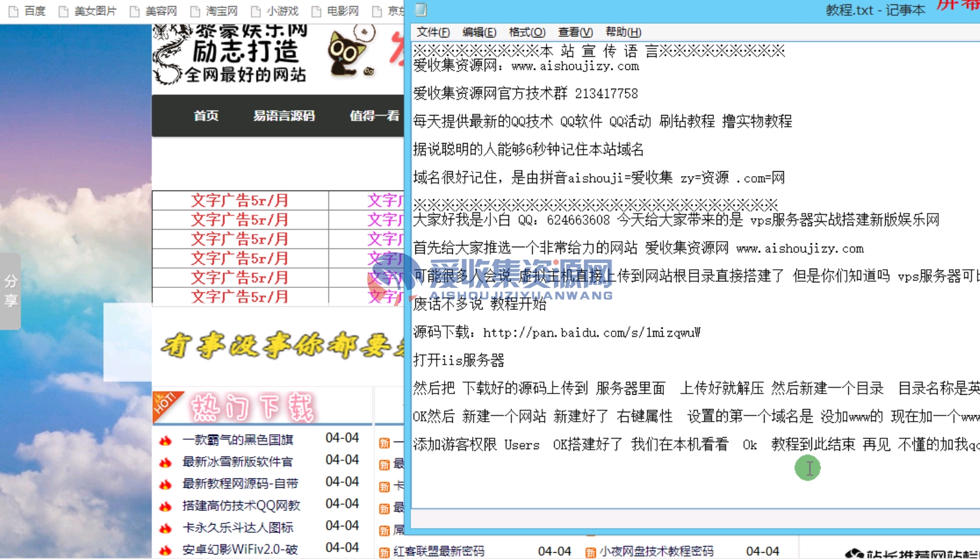
Task: Click the line 打开iis服务器 in Notepad
Action: [458, 360]
